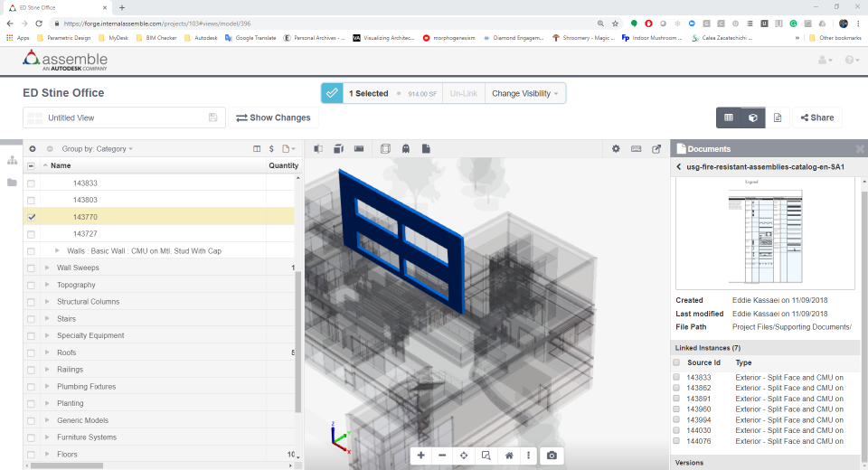Image resolution: width=868 pixels, height=470 pixels.
Task: Open the Group by: Category dropdown
Action: (97, 149)
